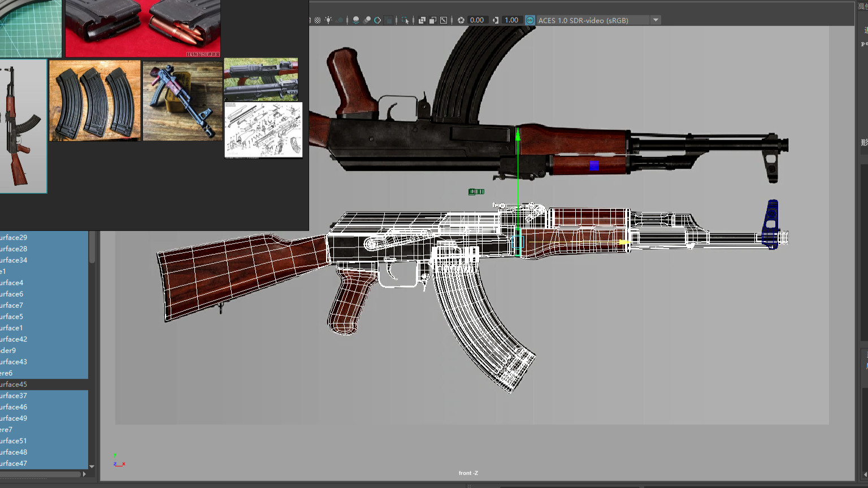Click the use all lights bulb icon
Screen dimensions: 868x488
click(x=328, y=20)
